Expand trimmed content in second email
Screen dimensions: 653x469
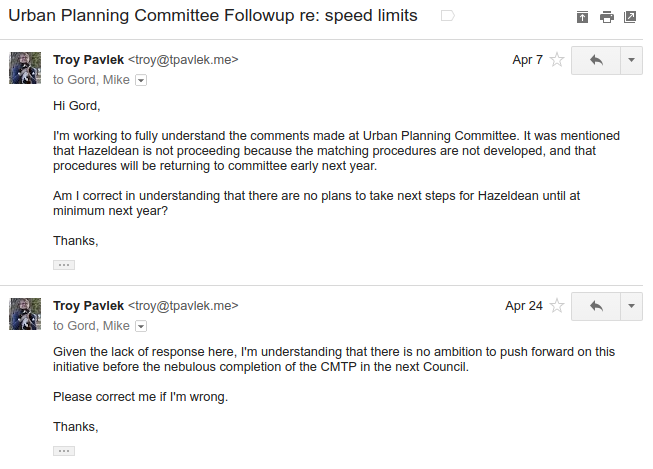tap(64, 451)
